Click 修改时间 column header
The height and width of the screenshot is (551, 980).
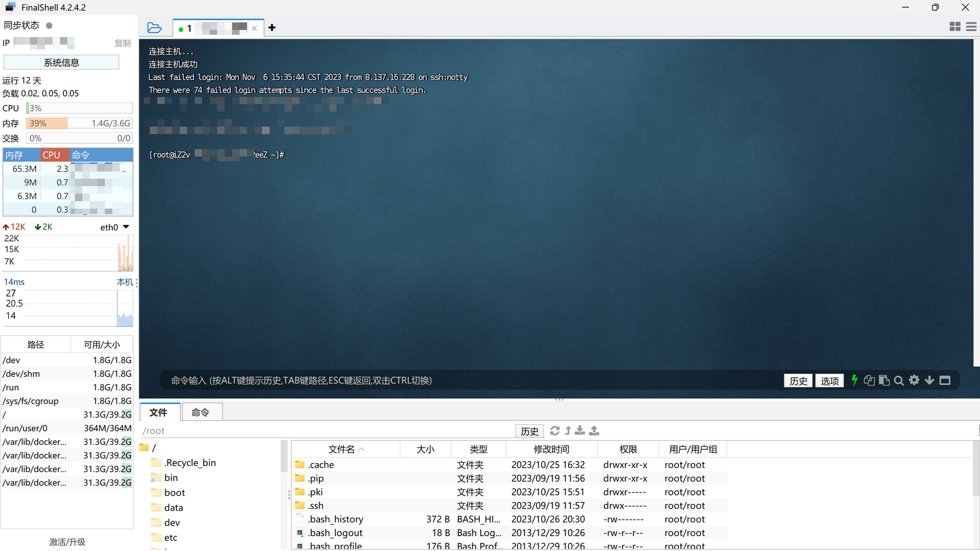pos(551,449)
